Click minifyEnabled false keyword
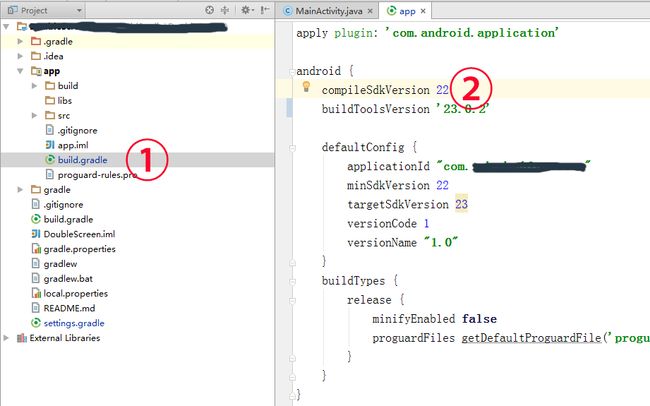This screenshot has height=406, width=650. click(x=480, y=319)
